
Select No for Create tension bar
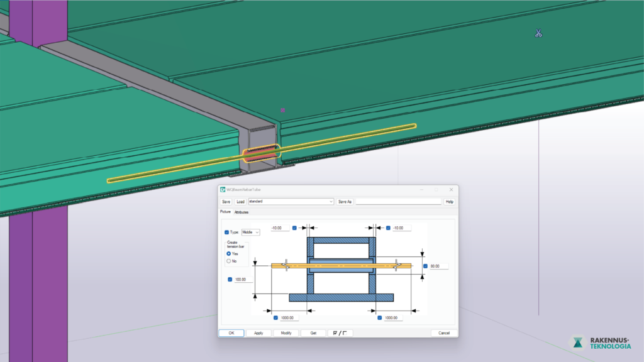click(x=229, y=261)
